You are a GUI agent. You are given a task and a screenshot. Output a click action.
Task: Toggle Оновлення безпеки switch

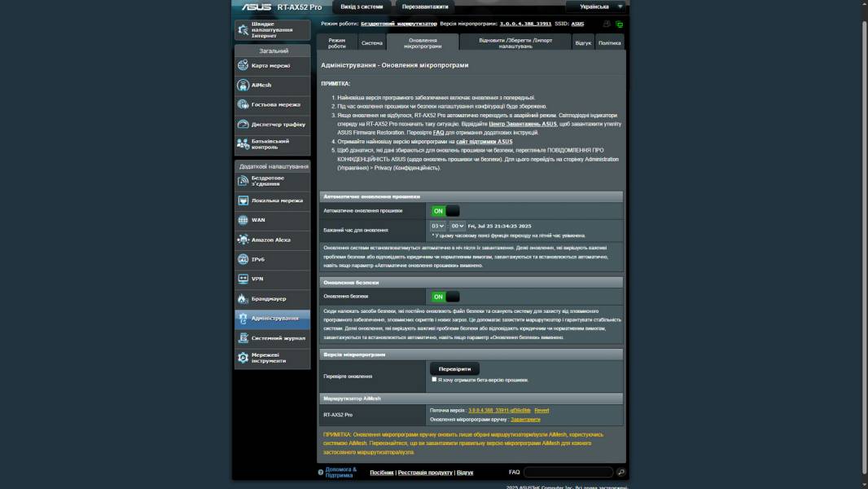pyautogui.click(x=445, y=297)
